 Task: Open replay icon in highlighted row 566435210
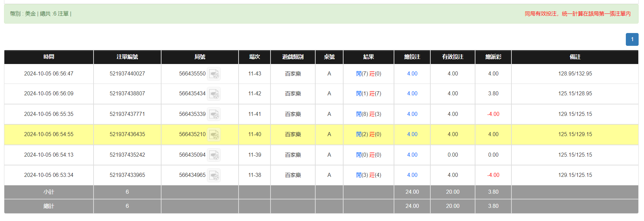click(214, 134)
